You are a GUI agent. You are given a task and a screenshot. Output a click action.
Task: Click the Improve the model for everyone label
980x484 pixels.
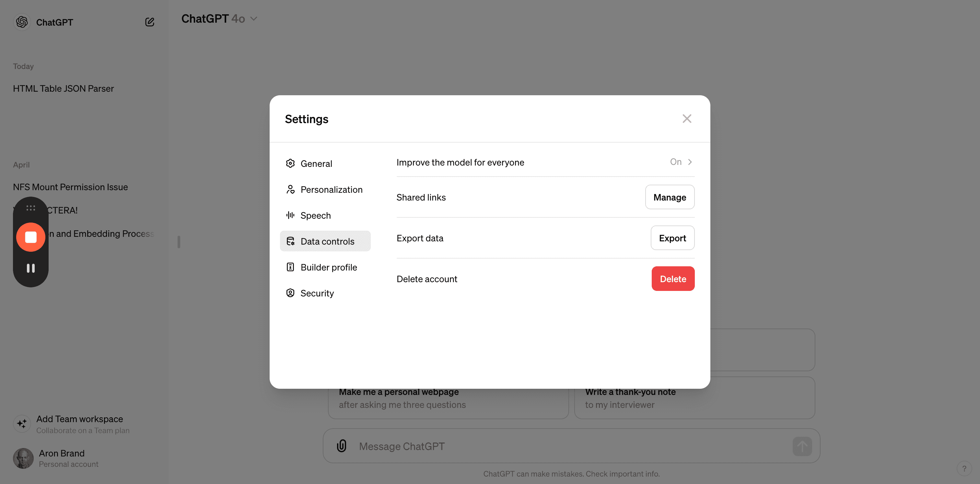pos(460,162)
